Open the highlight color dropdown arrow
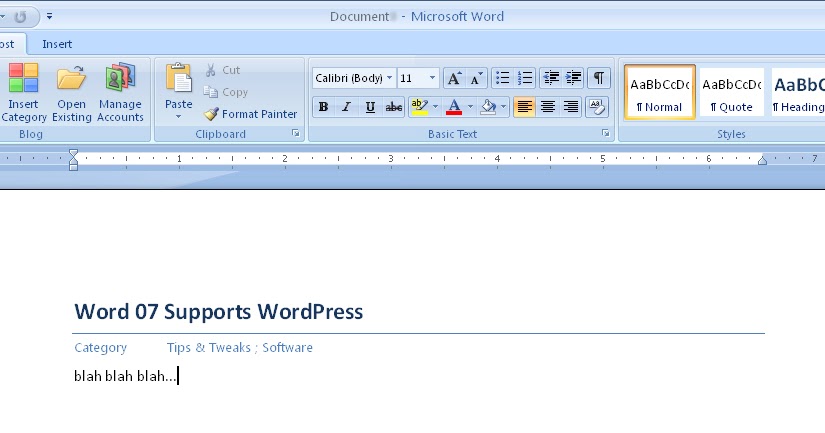 (435, 107)
